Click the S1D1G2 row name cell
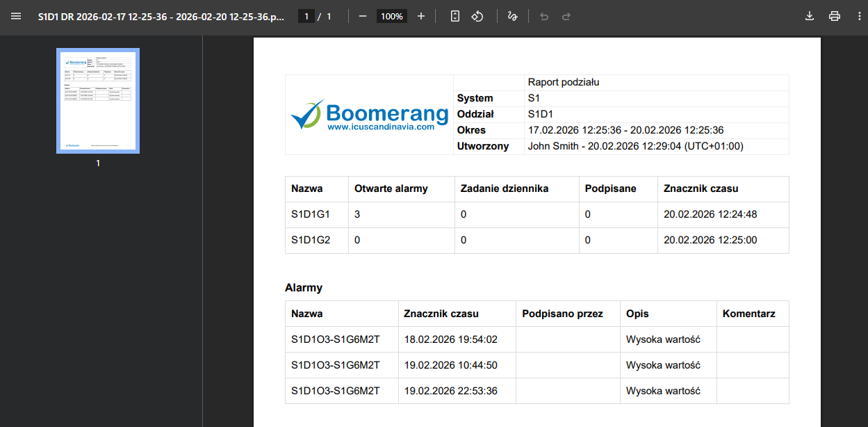The width and height of the screenshot is (868, 427). click(311, 241)
